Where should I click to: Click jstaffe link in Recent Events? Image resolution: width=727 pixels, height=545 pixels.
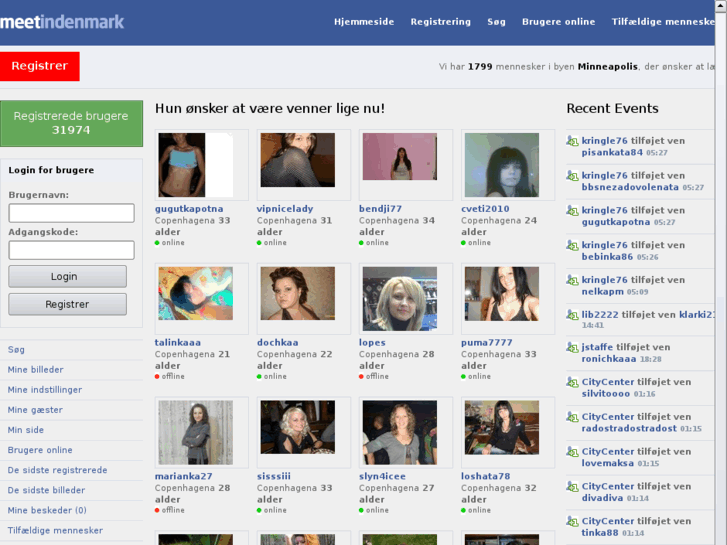pyautogui.click(x=597, y=347)
